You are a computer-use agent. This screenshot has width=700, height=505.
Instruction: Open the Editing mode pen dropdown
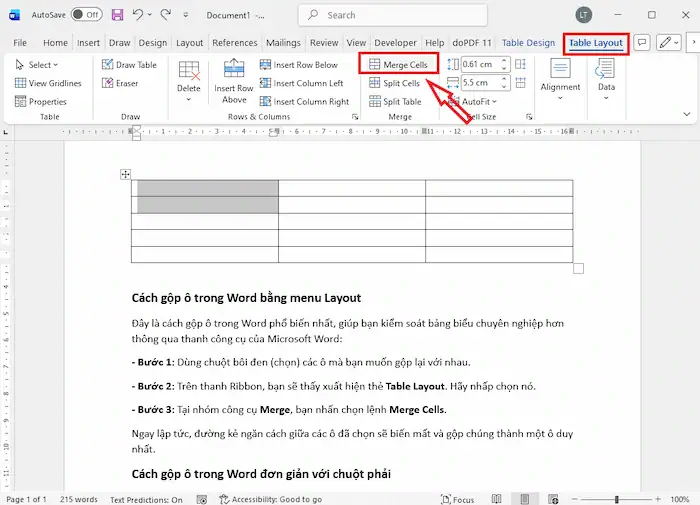[x=669, y=43]
